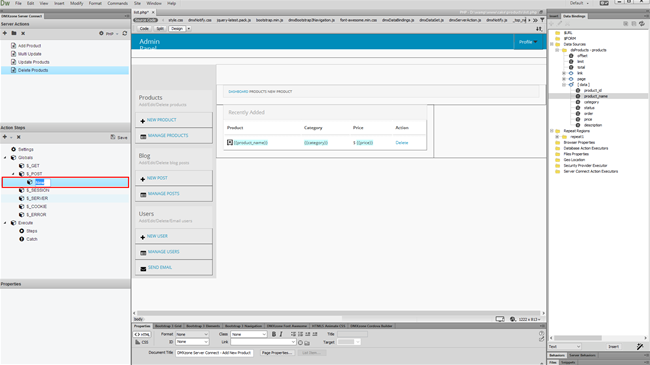650x365 pixels.
Task: Remove action step using X icon
Action: click(x=19, y=137)
